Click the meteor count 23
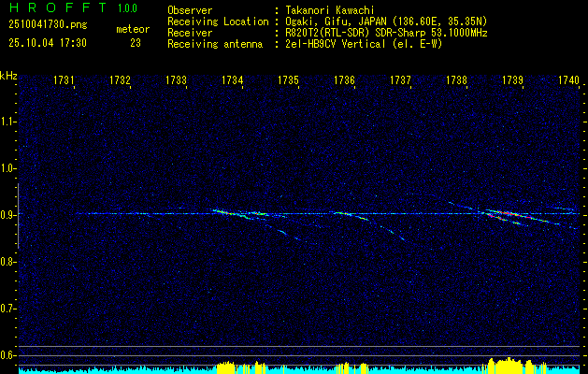Screen dimensions: 588x374 tap(136, 43)
